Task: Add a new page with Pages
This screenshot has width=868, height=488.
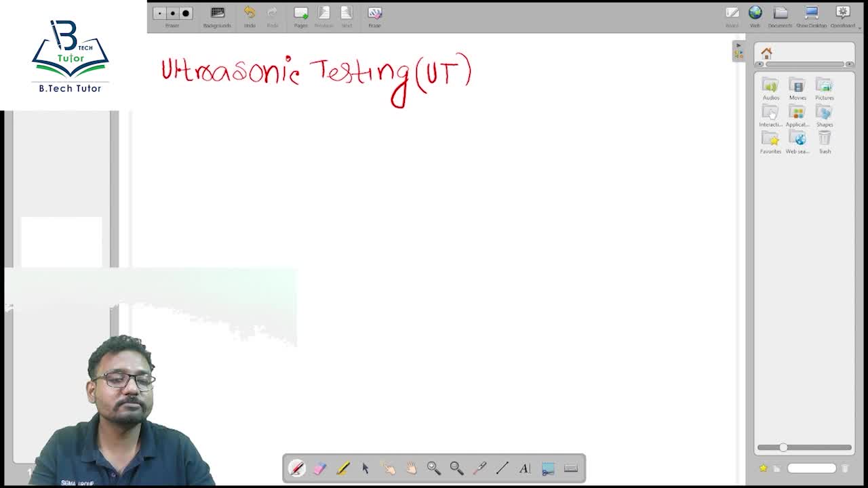Action: [x=300, y=16]
